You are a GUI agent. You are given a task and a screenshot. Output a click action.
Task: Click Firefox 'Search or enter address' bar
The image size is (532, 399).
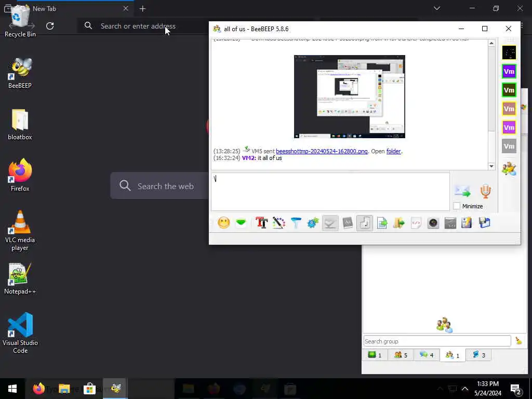[x=142, y=26]
